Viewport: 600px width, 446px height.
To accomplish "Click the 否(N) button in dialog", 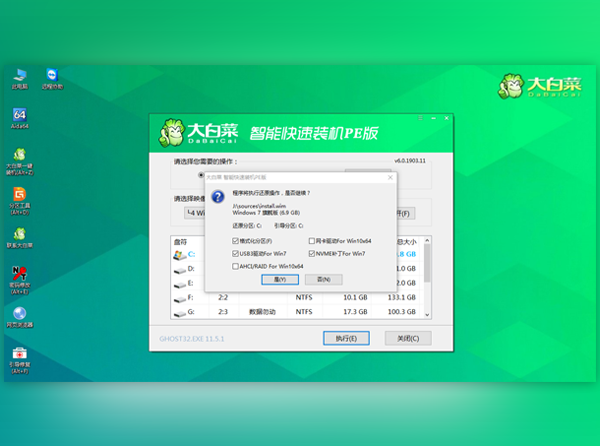I will [323, 280].
